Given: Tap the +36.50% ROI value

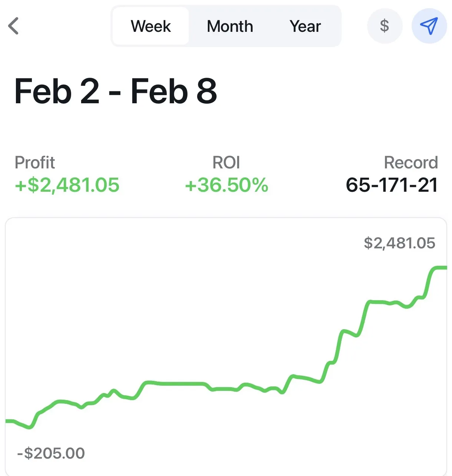Looking at the screenshot, I should (x=226, y=185).
